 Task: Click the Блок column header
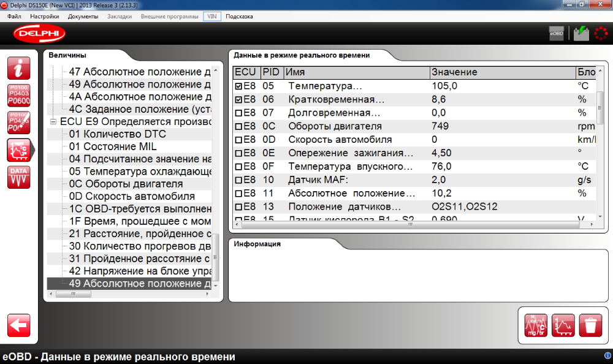click(586, 72)
